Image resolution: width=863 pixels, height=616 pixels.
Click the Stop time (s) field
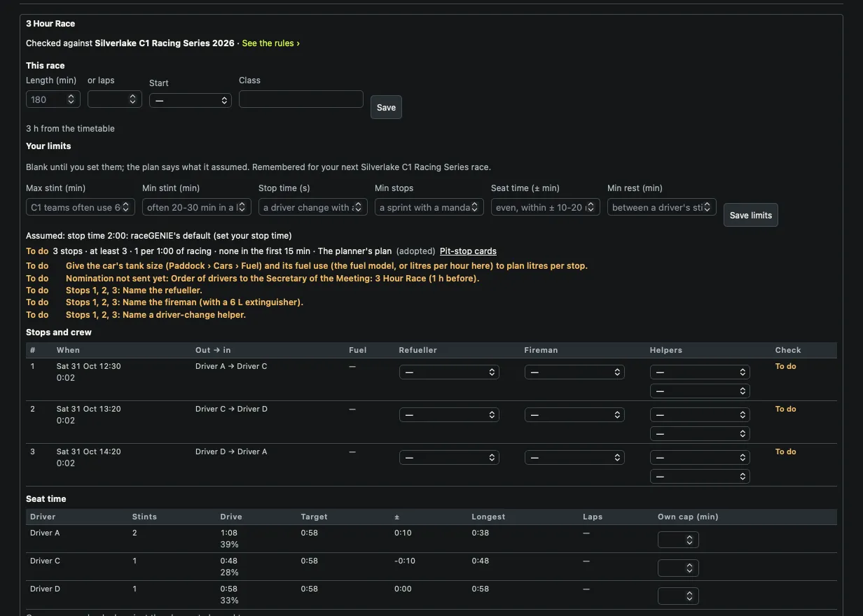(x=312, y=207)
